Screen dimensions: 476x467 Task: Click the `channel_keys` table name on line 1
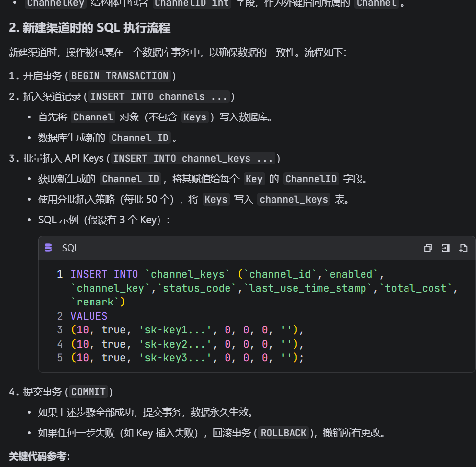coord(187,274)
